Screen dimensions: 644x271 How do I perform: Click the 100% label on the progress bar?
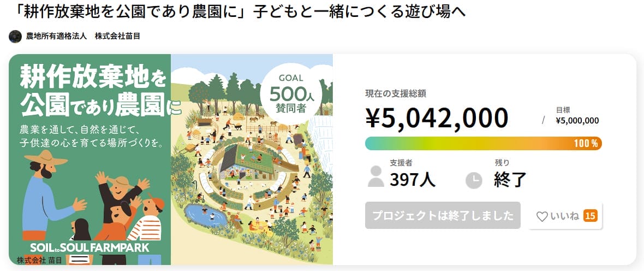click(x=586, y=144)
